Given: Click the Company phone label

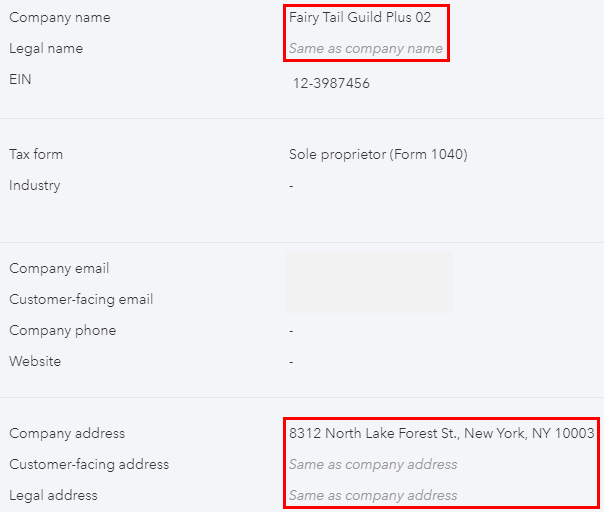Looking at the screenshot, I should point(62,330).
